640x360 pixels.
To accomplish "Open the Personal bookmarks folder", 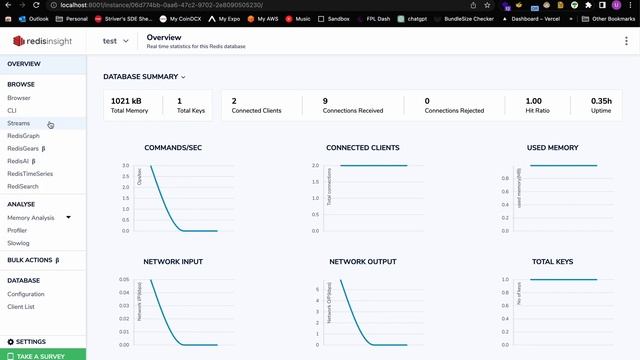I will coord(71,19).
